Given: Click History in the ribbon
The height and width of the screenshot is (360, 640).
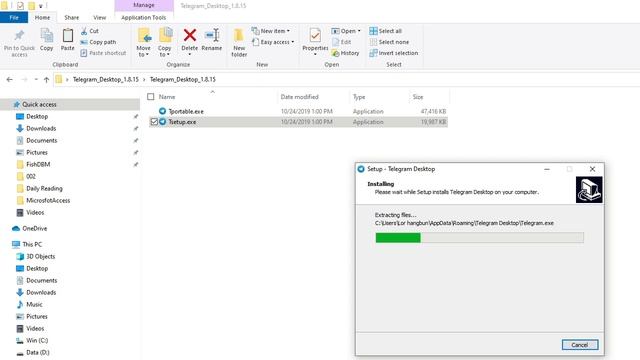Looking at the screenshot, I should pos(345,53).
